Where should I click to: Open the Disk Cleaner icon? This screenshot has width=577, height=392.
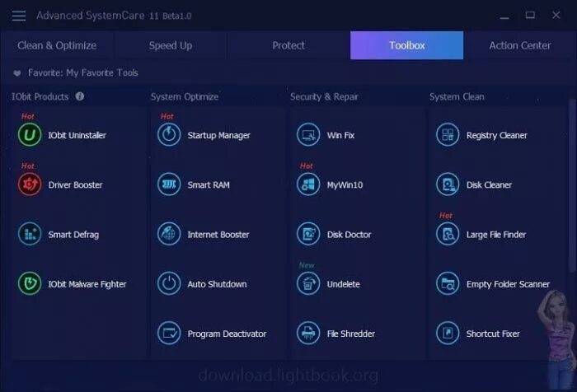(x=448, y=184)
